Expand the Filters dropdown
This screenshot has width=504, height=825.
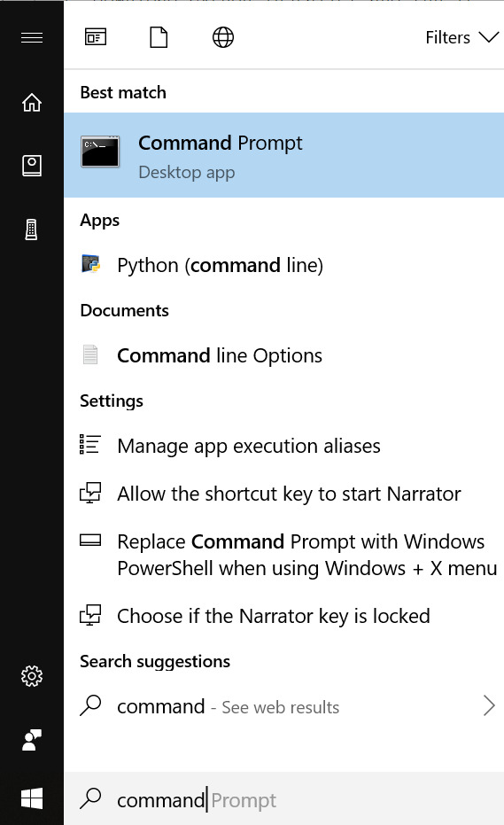461,37
